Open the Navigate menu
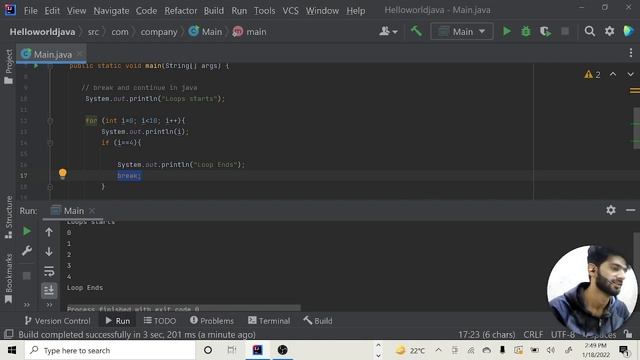 point(111,11)
